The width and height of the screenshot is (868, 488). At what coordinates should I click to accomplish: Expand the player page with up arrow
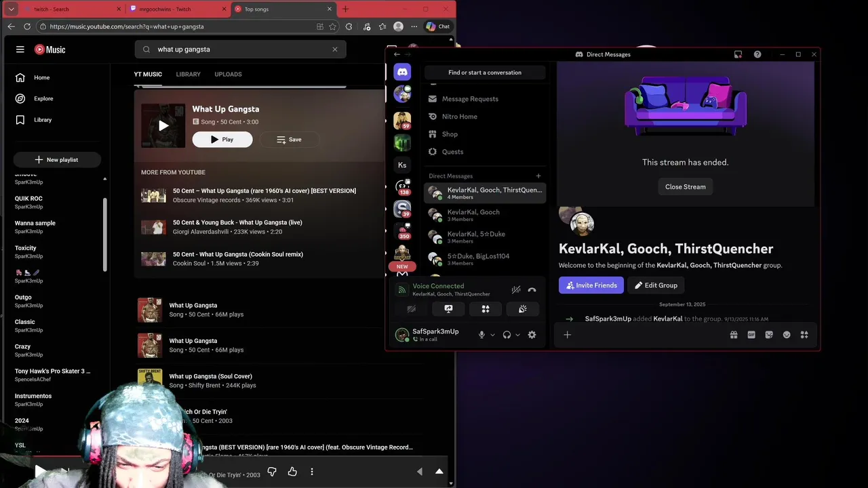pos(439,472)
